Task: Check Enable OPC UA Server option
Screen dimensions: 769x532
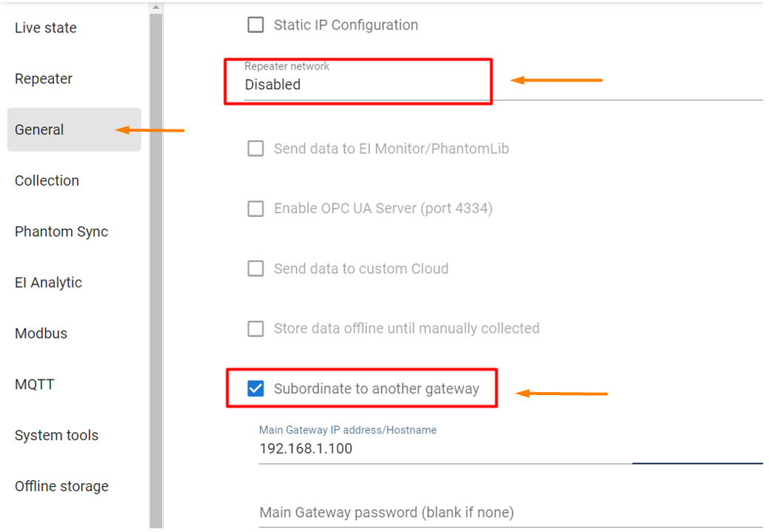Action: coord(255,209)
